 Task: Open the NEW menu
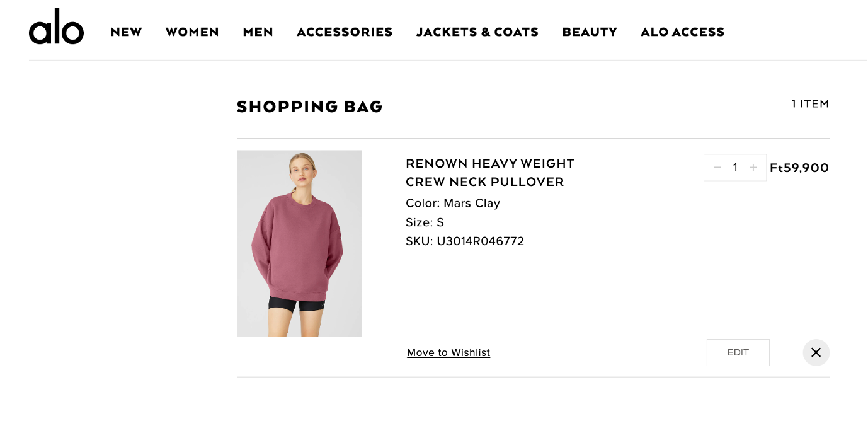(x=126, y=32)
